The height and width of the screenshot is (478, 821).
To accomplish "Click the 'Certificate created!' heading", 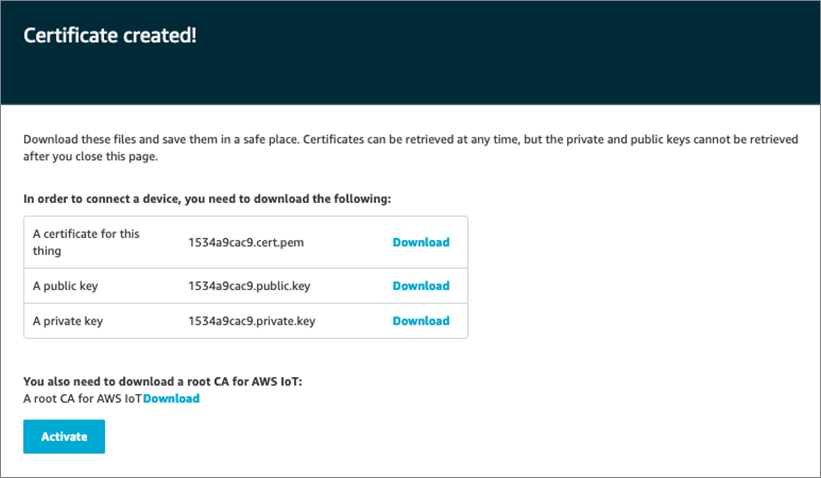I will (x=110, y=35).
